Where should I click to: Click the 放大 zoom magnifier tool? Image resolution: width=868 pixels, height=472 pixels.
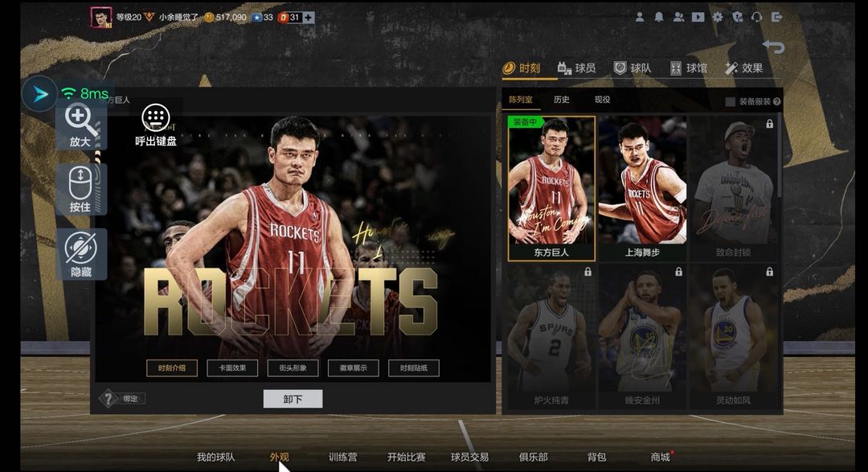pos(81,126)
